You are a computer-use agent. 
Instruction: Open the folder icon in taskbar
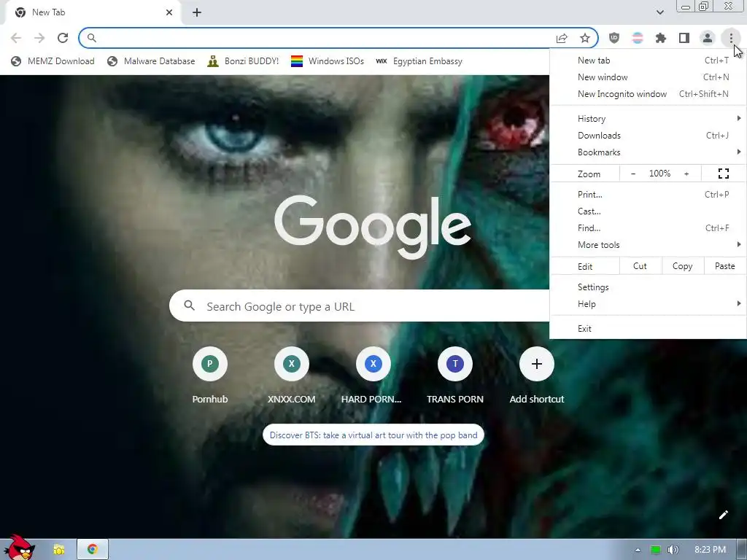tap(58, 550)
